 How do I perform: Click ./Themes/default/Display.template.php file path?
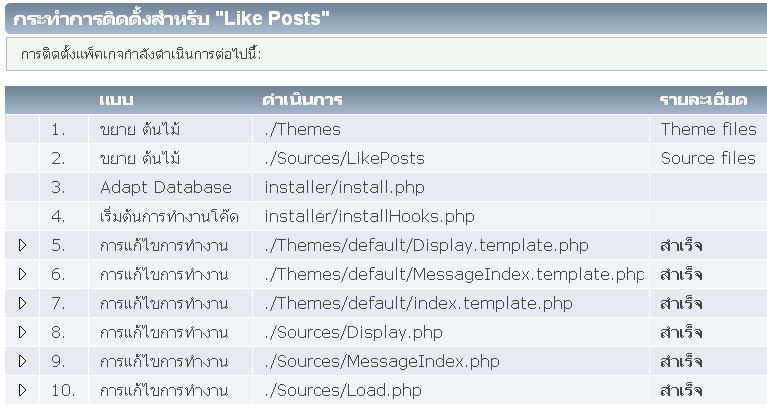pyautogui.click(x=427, y=245)
